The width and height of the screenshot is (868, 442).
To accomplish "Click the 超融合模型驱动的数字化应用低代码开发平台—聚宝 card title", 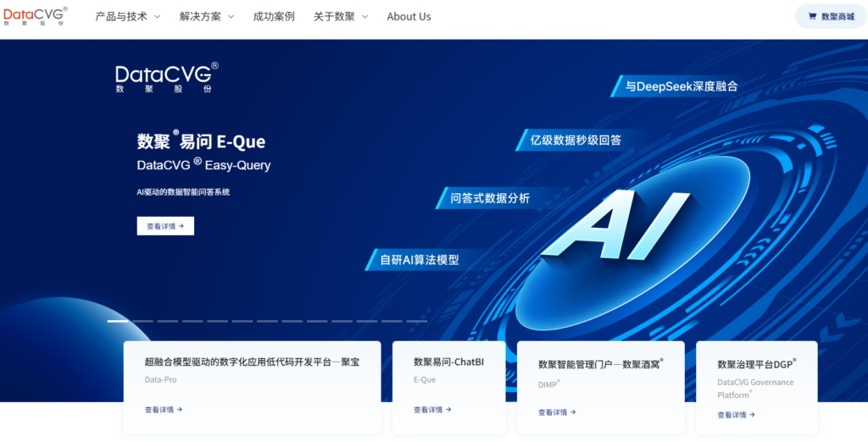I will 252,362.
